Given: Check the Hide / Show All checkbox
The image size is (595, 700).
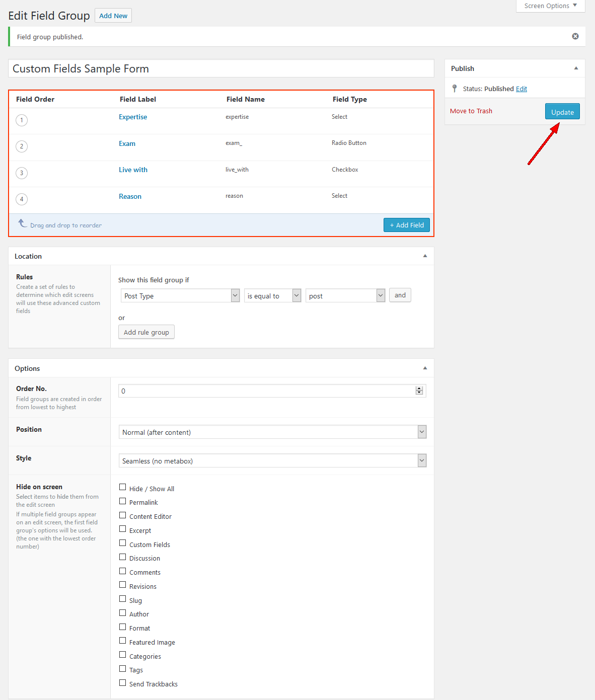Looking at the screenshot, I should click(x=122, y=487).
